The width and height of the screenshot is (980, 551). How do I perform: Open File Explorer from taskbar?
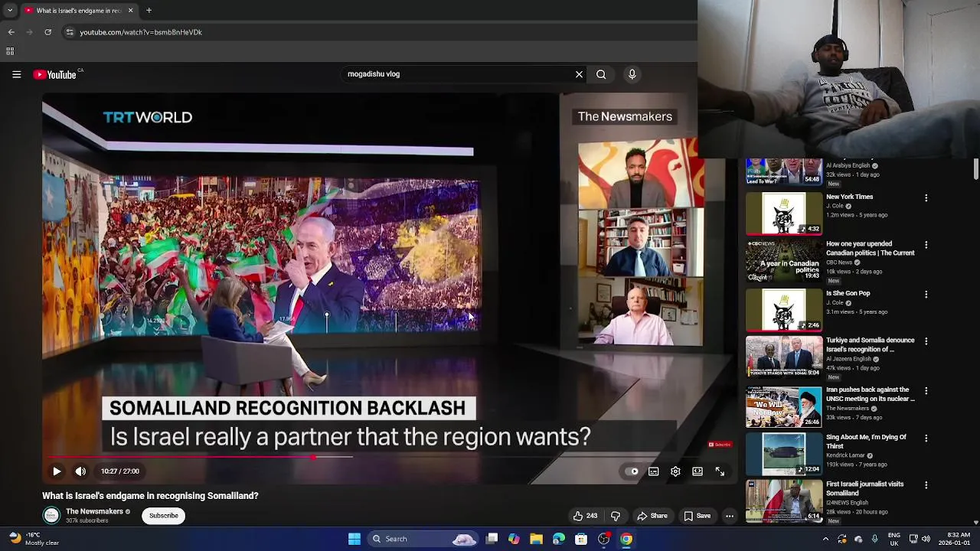point(536,539)
